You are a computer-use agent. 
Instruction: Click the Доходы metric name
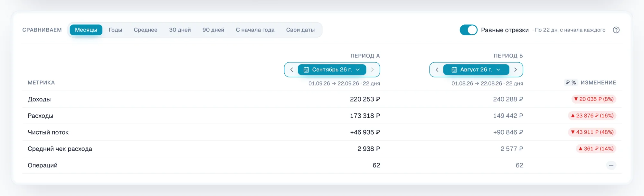pyautogui.click(x=39, y=99)
